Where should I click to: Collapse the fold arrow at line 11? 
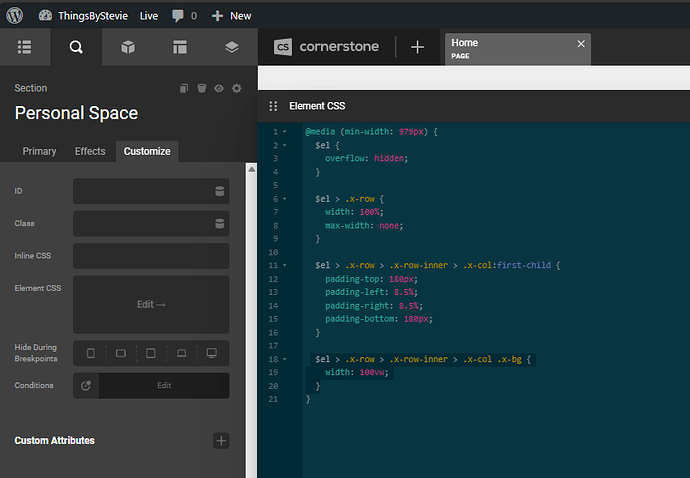[284, 266]
